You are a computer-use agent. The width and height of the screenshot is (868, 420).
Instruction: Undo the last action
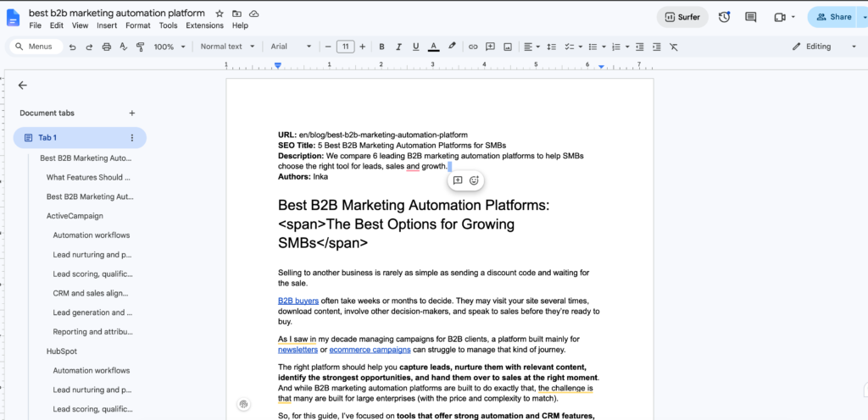(x=73, y=47)
